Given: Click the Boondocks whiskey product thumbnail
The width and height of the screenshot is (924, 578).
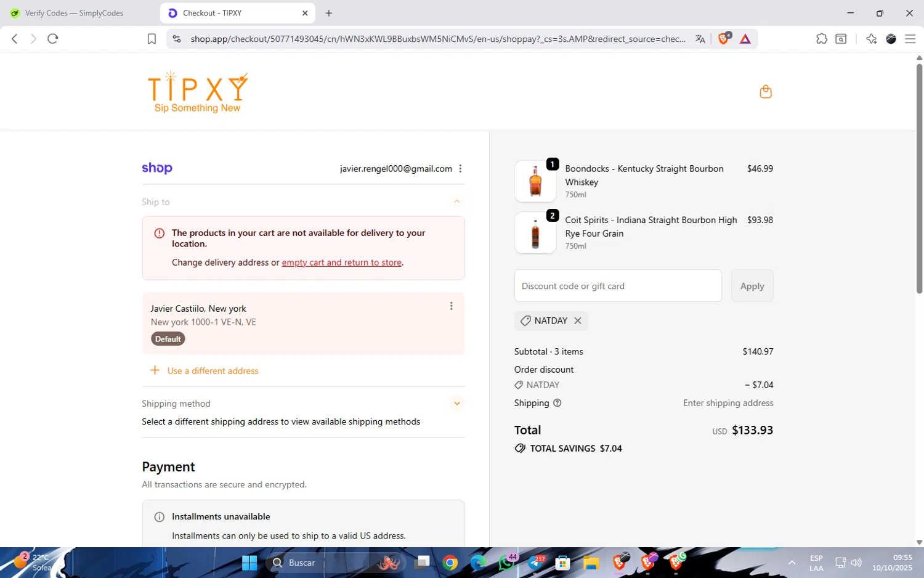Looking at the screenshot, I should [535, 181].
